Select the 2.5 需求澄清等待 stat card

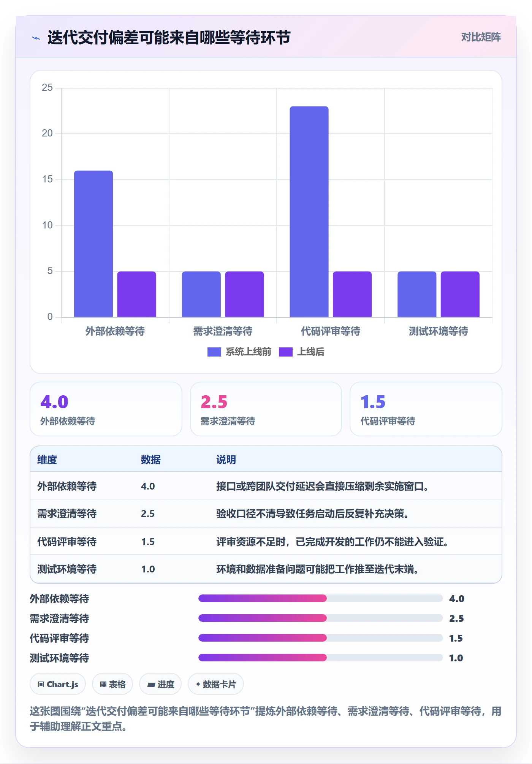tap(266, 409)
